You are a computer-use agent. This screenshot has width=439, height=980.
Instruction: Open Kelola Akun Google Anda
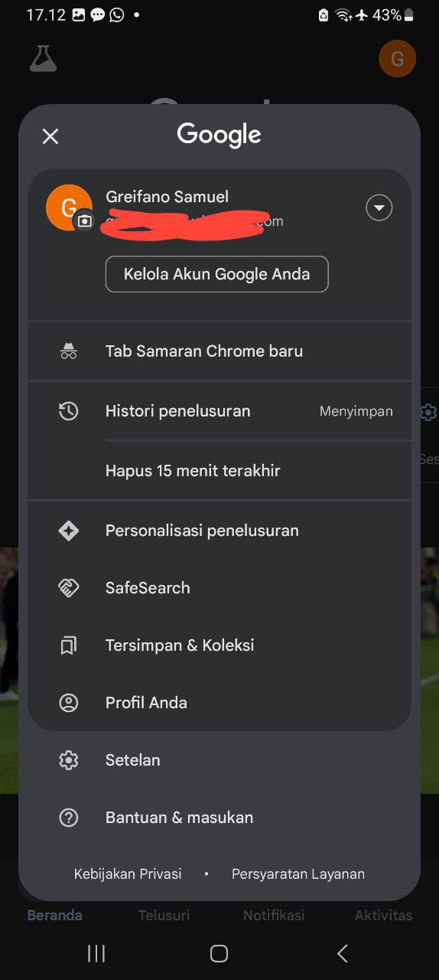point(216,274)
